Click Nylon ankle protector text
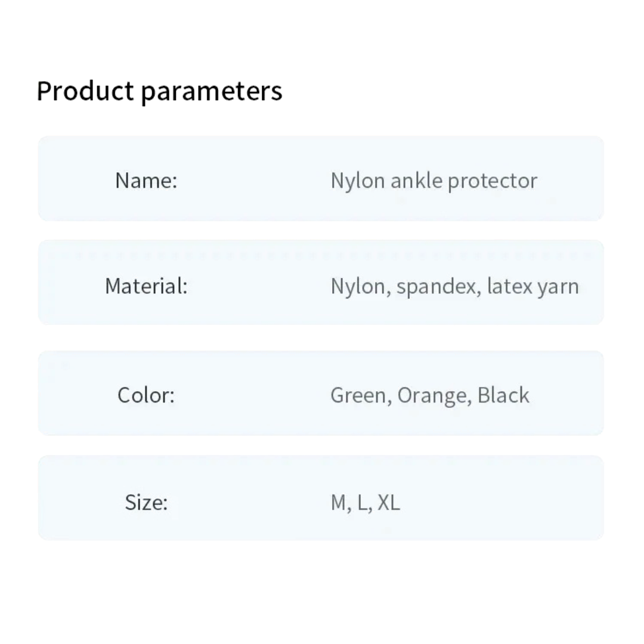The image size is (644, 644). click(434, 181)
